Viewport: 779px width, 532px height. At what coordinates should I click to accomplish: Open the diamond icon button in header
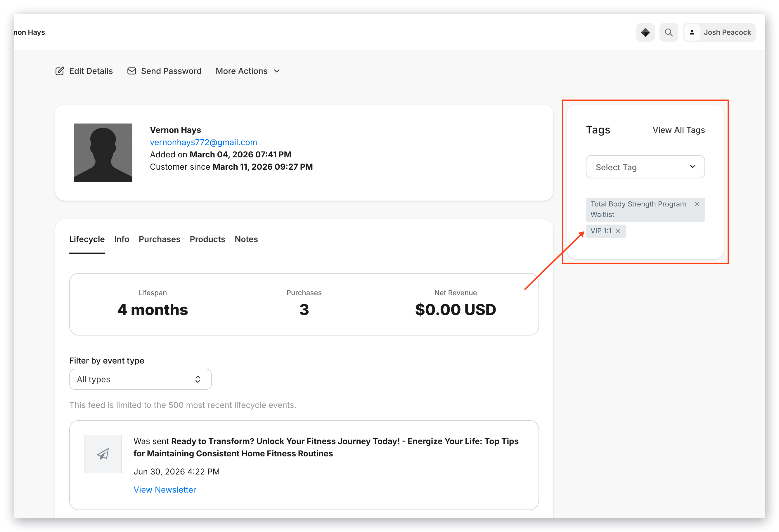point(645,32)
